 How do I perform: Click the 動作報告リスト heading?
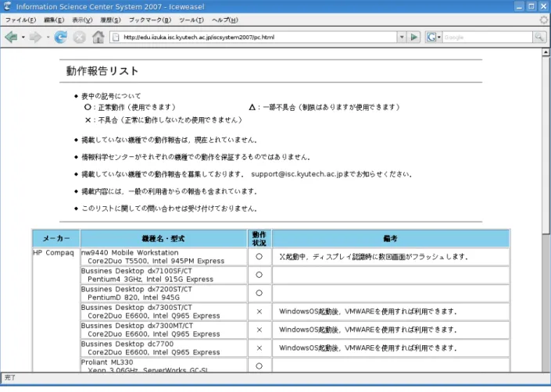click(x=102, y=71)
